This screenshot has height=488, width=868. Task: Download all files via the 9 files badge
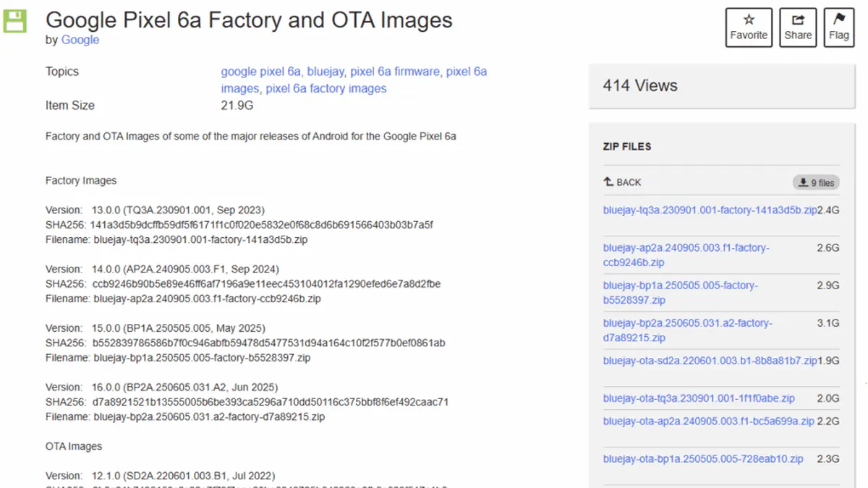[816, 182]
